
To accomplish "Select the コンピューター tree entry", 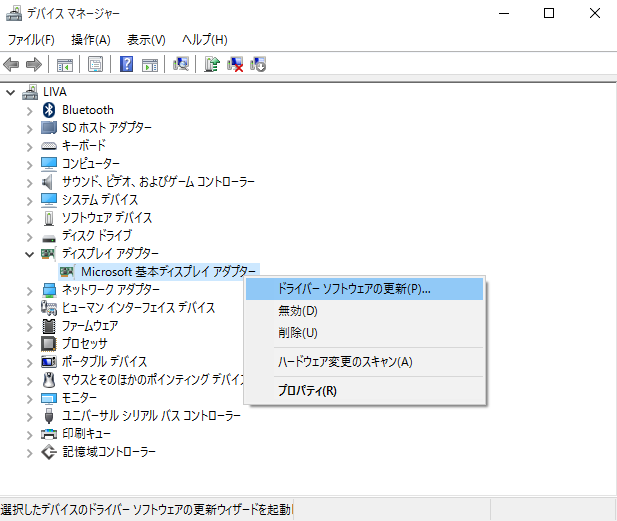I will tap(91, 163).
